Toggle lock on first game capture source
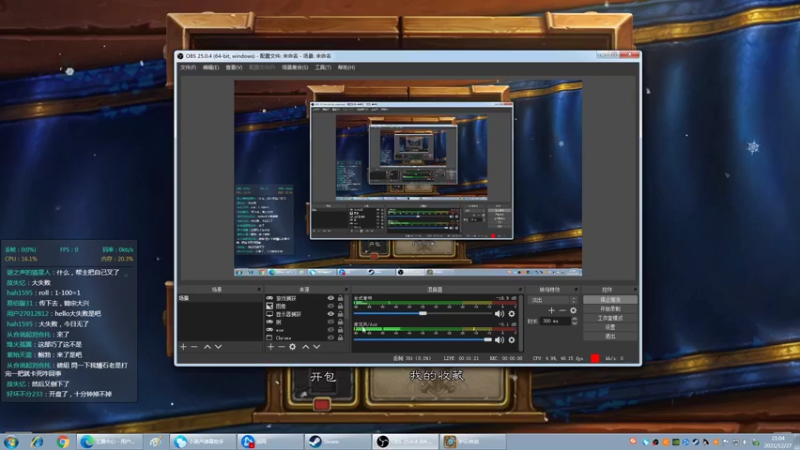The height and width of the screenshot is (450, 800). [340, 298]
